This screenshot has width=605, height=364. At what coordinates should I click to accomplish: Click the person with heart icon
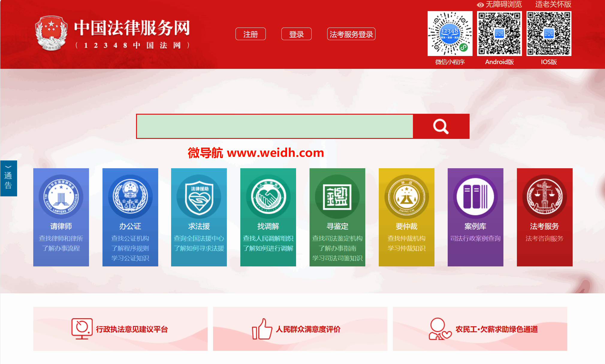tap(440, 329)
